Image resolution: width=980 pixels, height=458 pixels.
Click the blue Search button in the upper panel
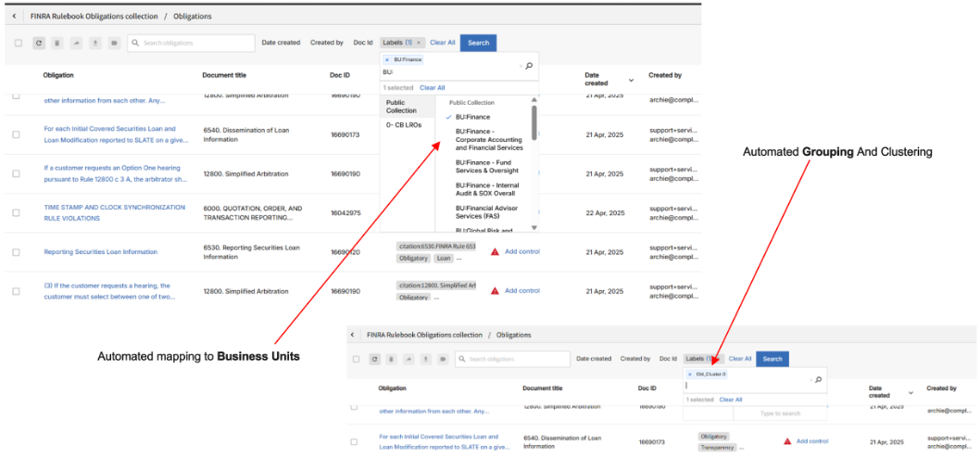pyautogui.click(x=479, y=44)
